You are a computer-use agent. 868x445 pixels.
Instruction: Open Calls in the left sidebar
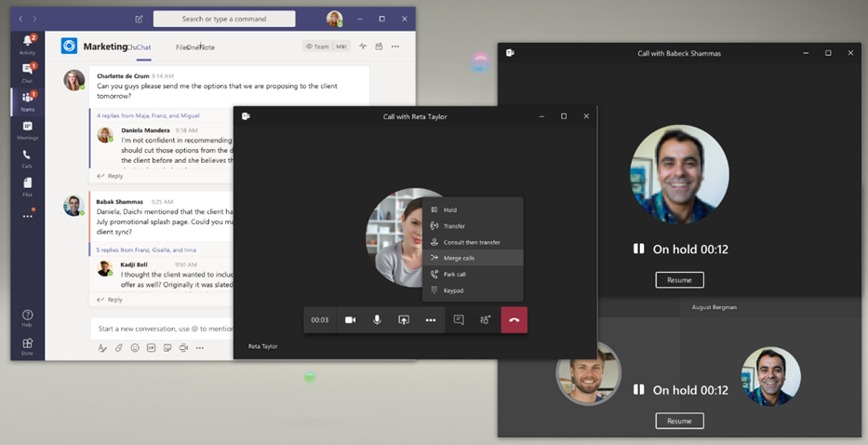point(27,156)
